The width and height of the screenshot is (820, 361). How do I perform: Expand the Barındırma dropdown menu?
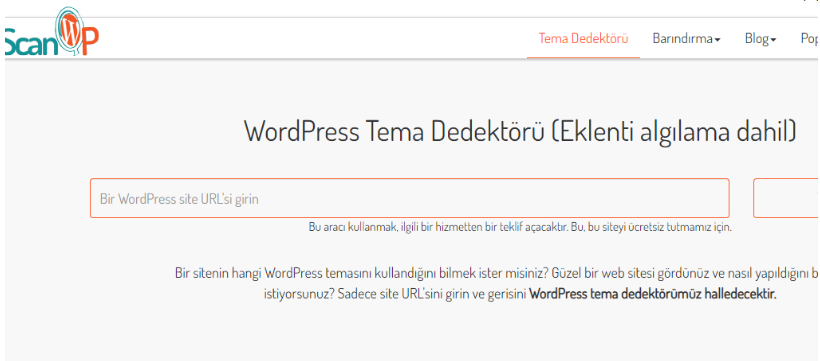[686, 39]
